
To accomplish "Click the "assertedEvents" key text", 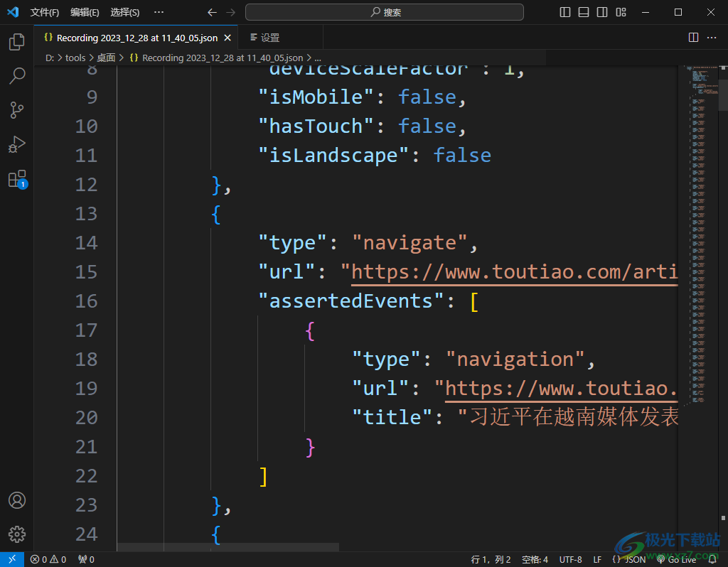I will click(351, 301).
